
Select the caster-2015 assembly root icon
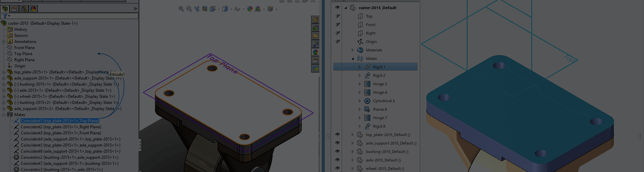[x=4, y=23]
